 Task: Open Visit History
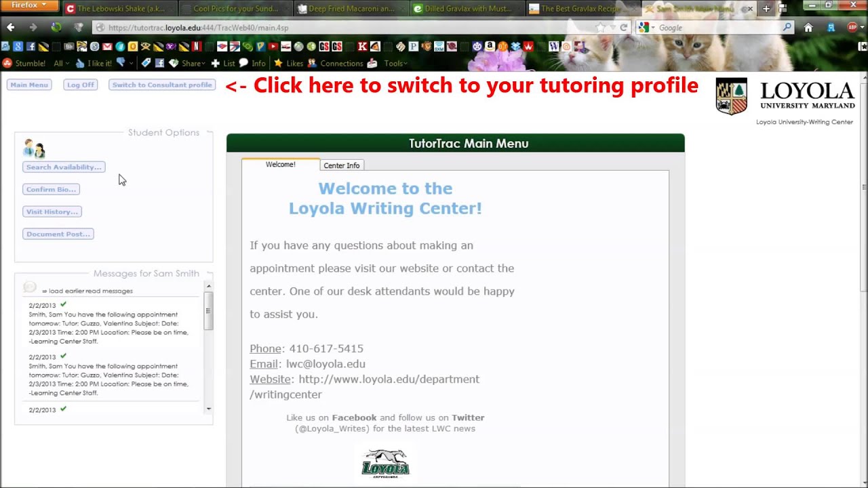tap(52, 211)
